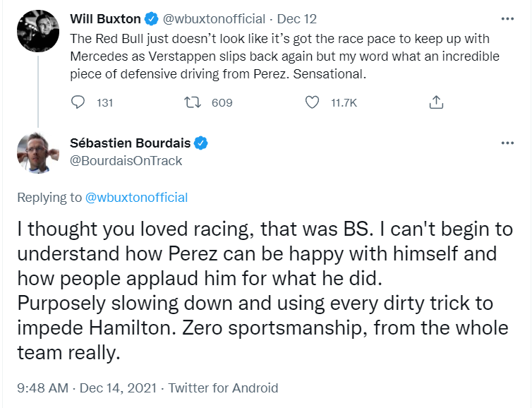The width and height of the screenshot is (532, 408).
Task: Click the share icon on Will Buxton's tweet
Action: (436, 103)
